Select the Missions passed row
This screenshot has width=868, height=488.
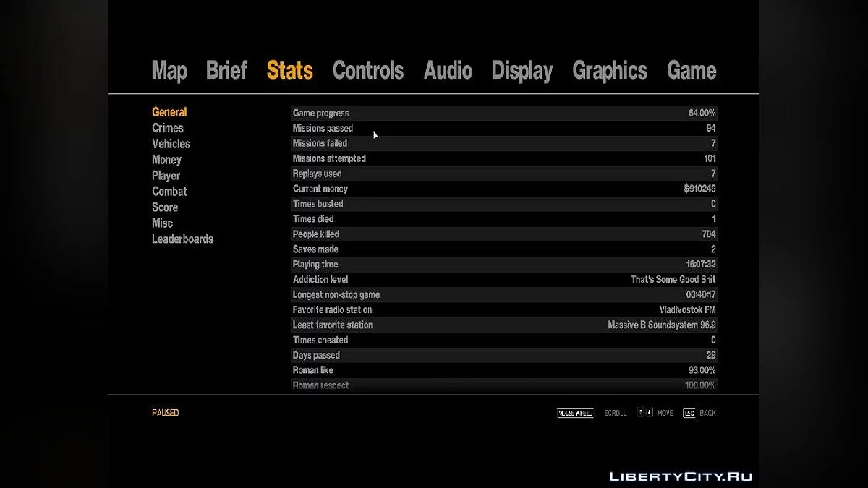pyautogui.click(x=504, y=128)
